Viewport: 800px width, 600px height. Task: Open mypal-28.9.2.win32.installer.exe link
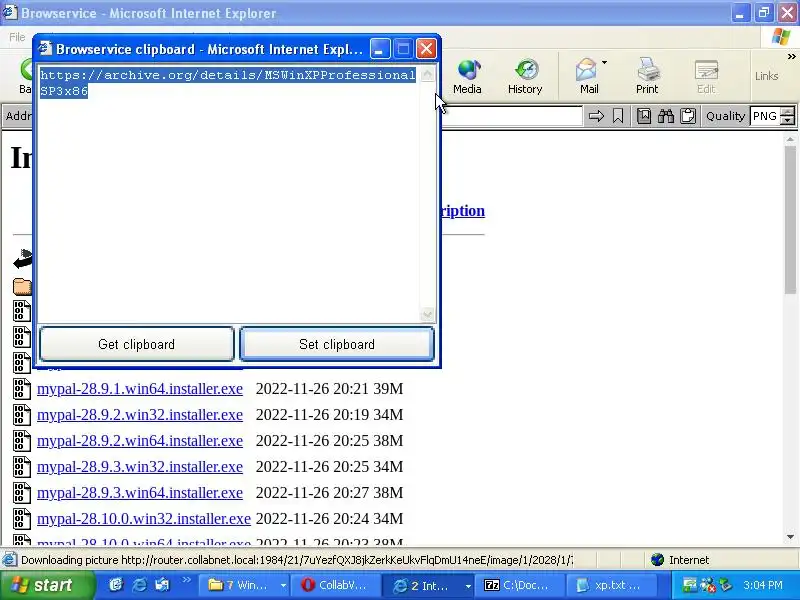pyautogui.click(x=140, y=415)
